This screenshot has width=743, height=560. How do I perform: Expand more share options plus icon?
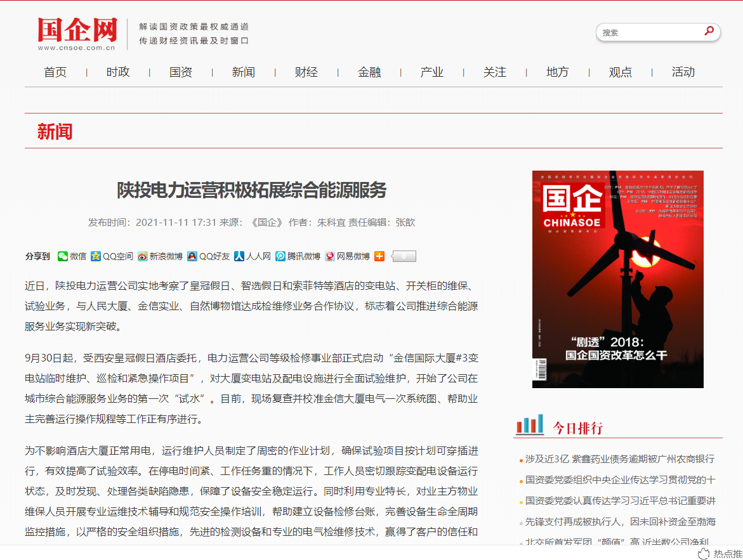379,256
